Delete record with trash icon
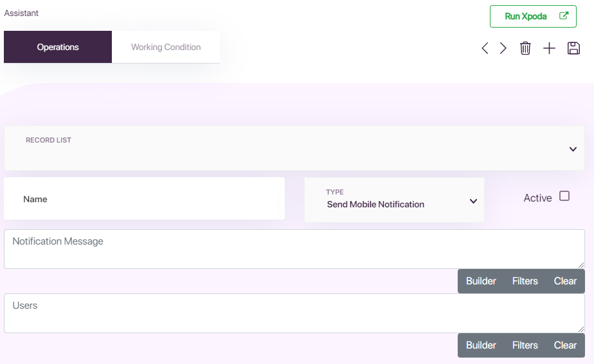 click(525, 48)
